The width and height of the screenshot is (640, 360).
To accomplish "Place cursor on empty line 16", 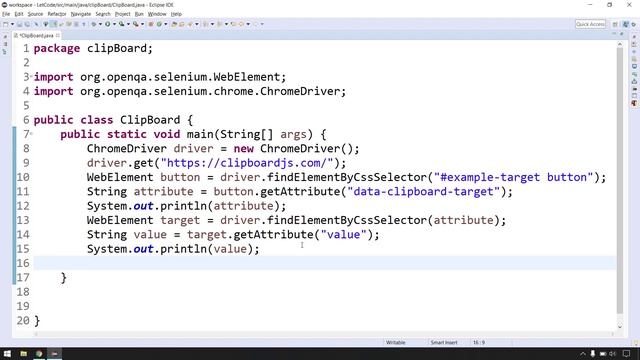I will click(x=324, y=263).
